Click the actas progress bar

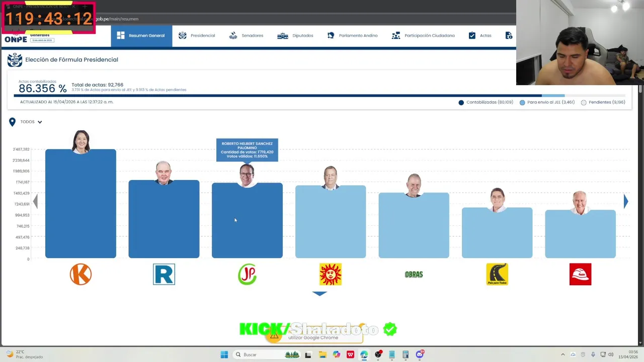pyautogui.click(x=319, y=96)
